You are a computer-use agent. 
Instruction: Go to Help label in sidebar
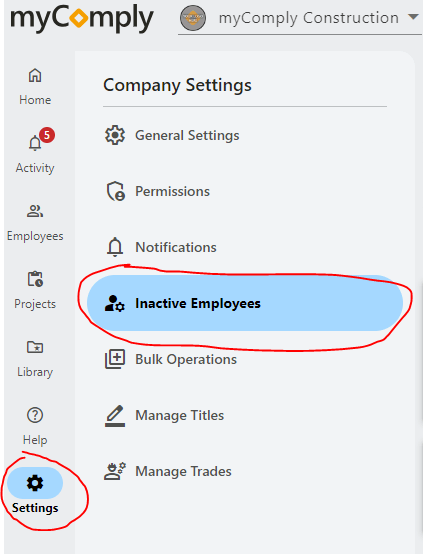tap(35, 440)
